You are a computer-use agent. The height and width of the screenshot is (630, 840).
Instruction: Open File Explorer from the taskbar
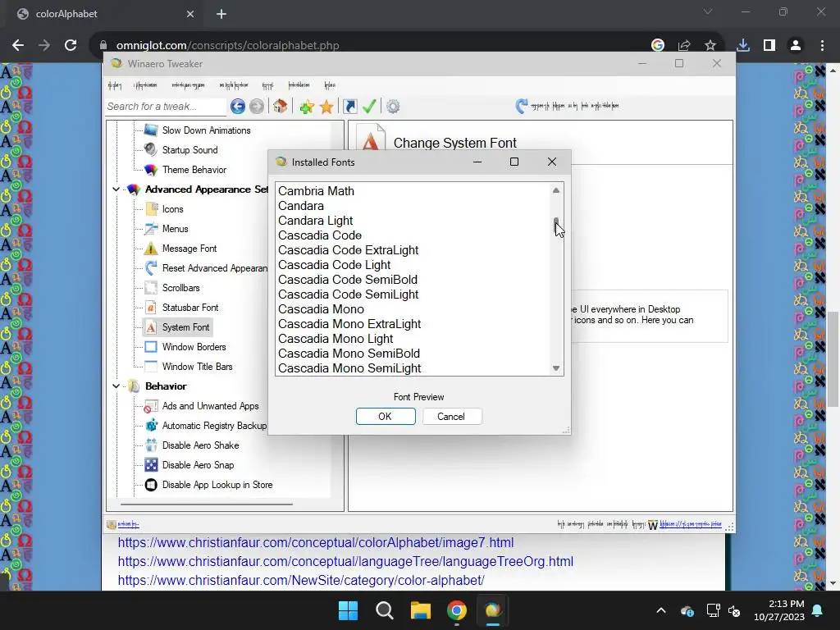(x=421, y=610)
